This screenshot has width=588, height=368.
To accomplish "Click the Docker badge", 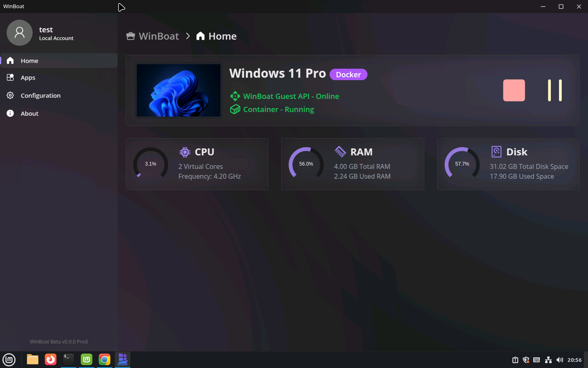I will click(348, 74).
